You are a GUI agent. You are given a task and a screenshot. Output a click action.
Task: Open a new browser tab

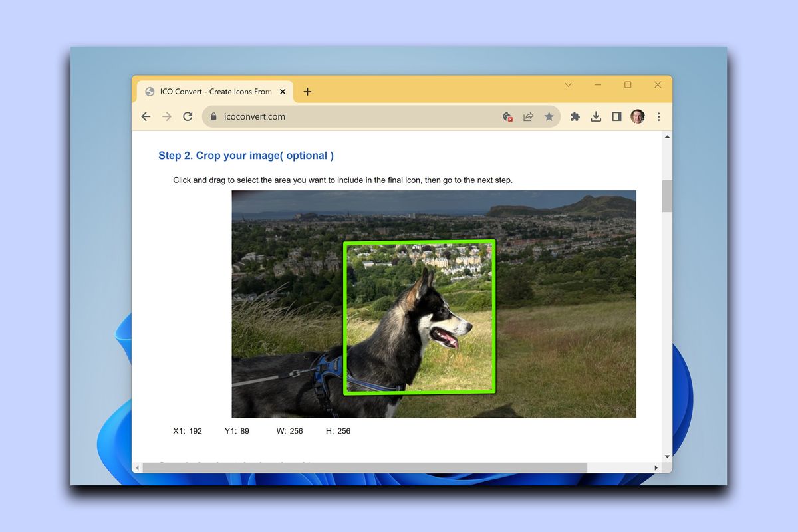tap(307, 91)
